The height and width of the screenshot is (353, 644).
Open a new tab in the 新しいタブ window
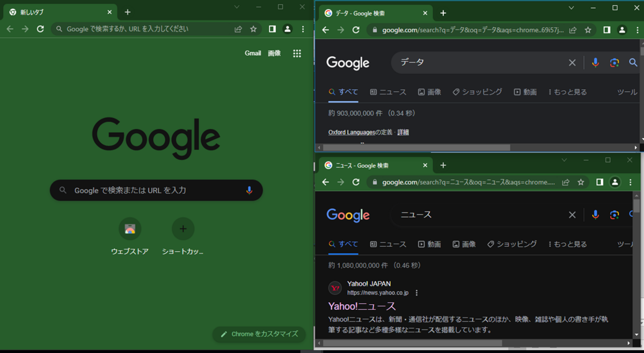(x=127, y=12)
